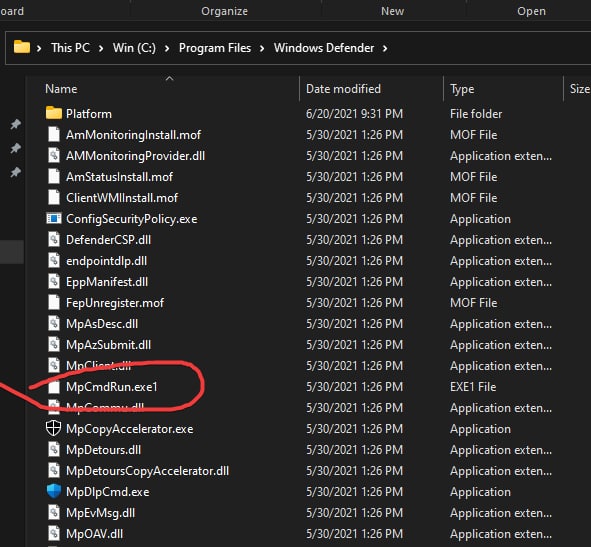This screenshot has width=591, height=547.
Task: Click the MpOAV.dll file icon
Action: tap(54, 533)
